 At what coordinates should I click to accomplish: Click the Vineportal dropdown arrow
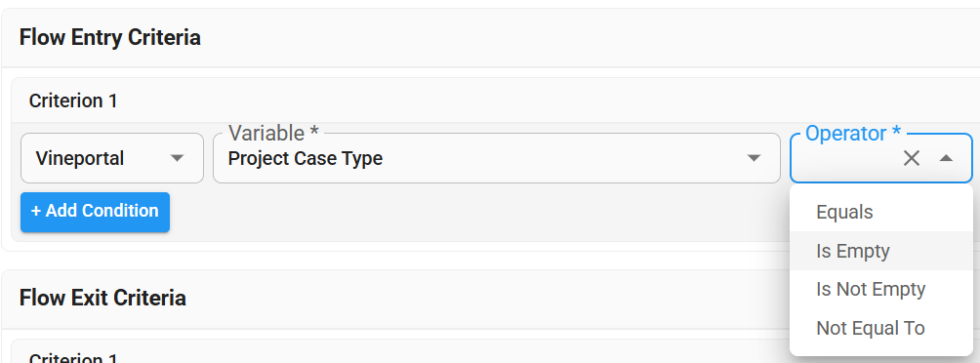point(178,159)
